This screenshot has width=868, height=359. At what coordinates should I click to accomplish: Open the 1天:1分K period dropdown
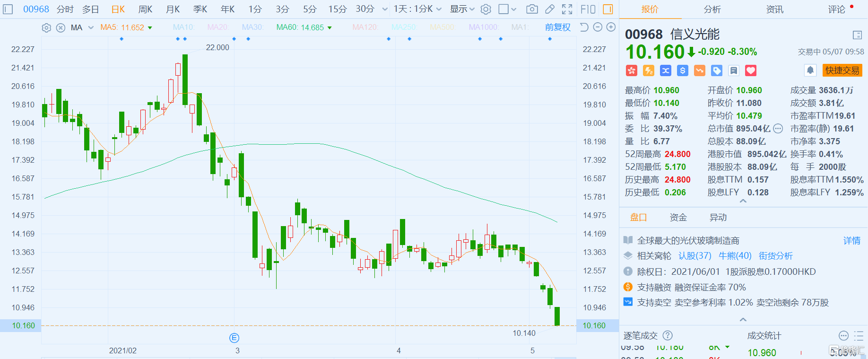click(417, 9)
